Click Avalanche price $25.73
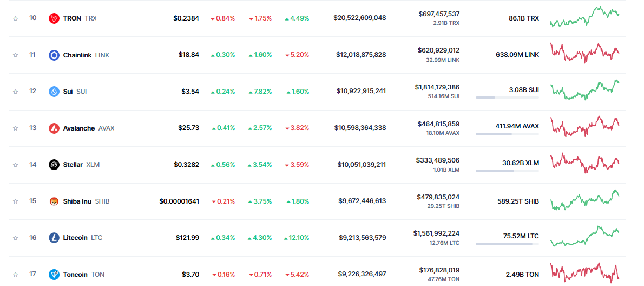The width and height of the screenshot is (644, 286). click(189, 128)
